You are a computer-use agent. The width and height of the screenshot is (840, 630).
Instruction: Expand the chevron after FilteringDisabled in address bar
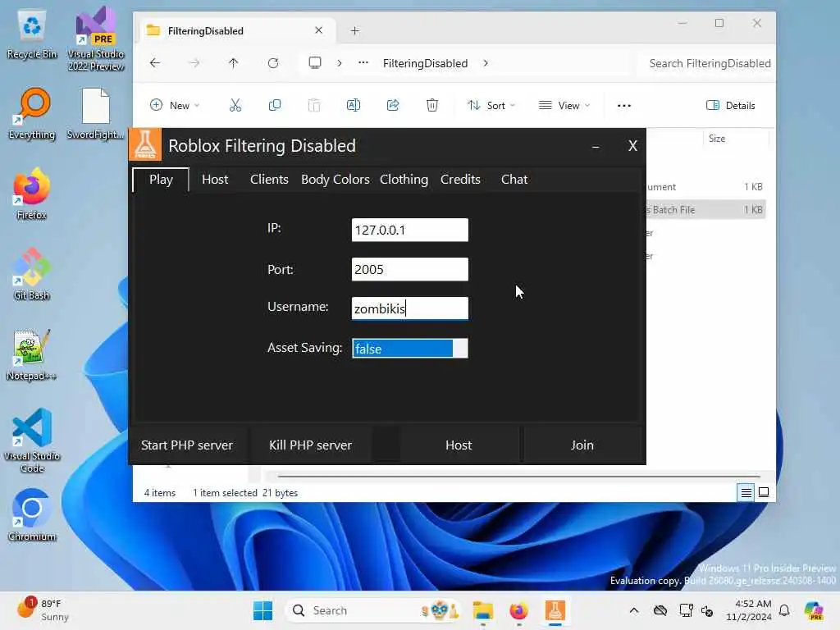[486, 63]
